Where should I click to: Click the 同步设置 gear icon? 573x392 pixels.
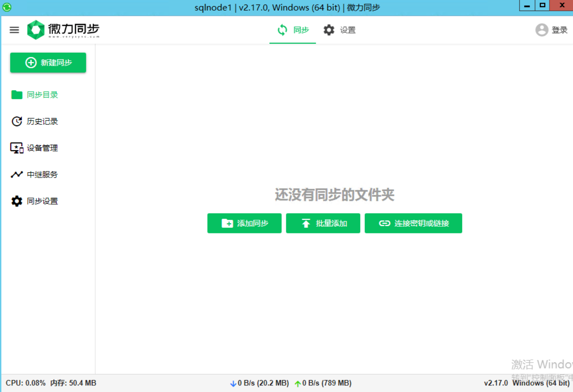pos(17,201)
